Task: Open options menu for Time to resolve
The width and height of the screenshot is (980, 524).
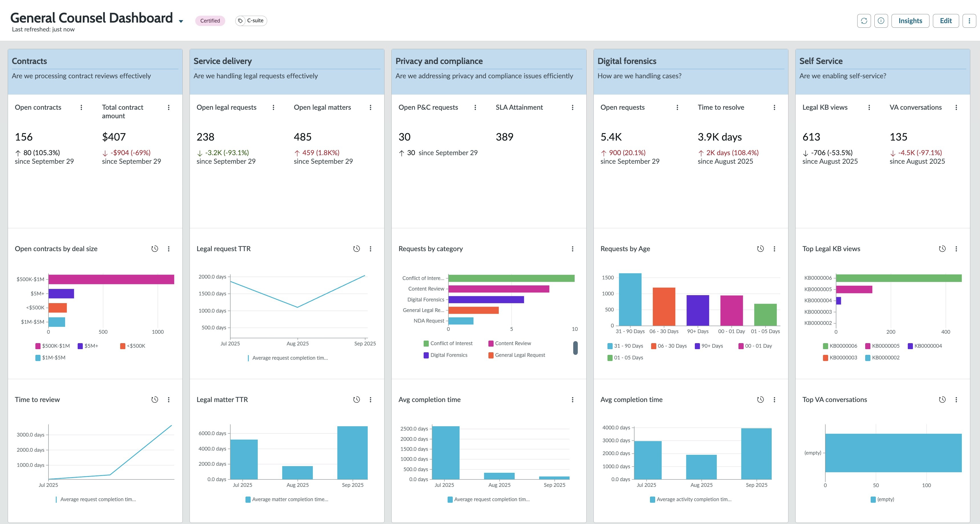Action: pyautogui.click(x=774, y=107)
